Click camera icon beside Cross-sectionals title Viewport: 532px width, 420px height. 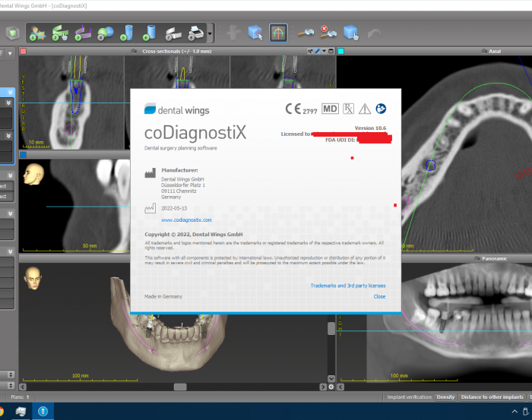point(135,51)
